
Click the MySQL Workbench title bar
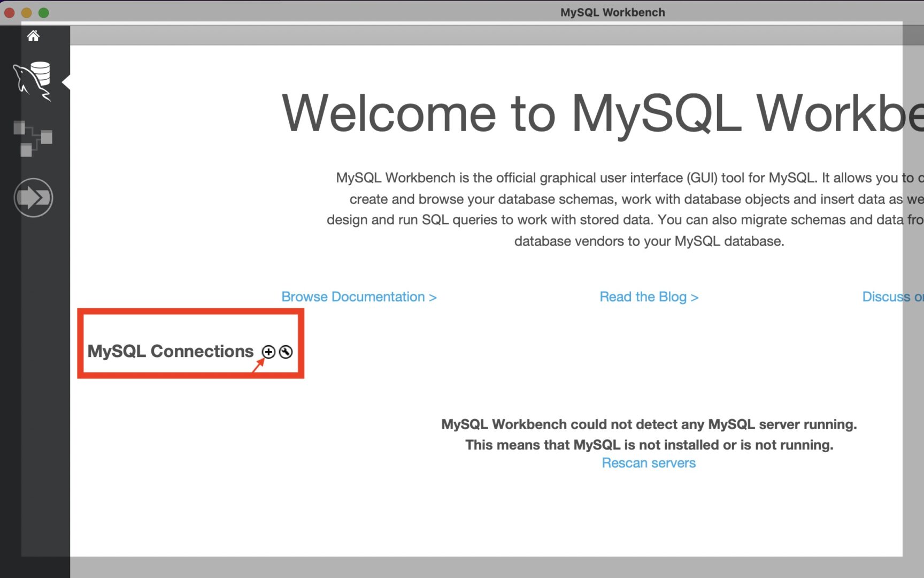[x=612, y=12]
